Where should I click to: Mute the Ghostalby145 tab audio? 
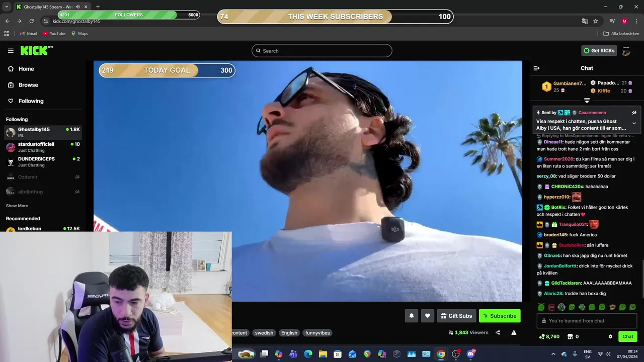pos(77,7)
